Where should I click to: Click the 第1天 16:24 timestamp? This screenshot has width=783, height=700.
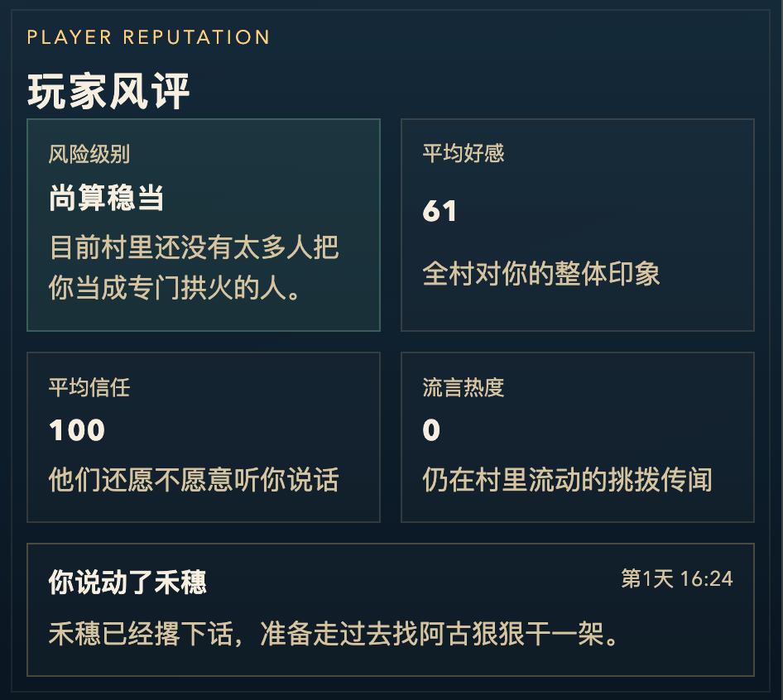pyautogui.click(x=676, y=578)
